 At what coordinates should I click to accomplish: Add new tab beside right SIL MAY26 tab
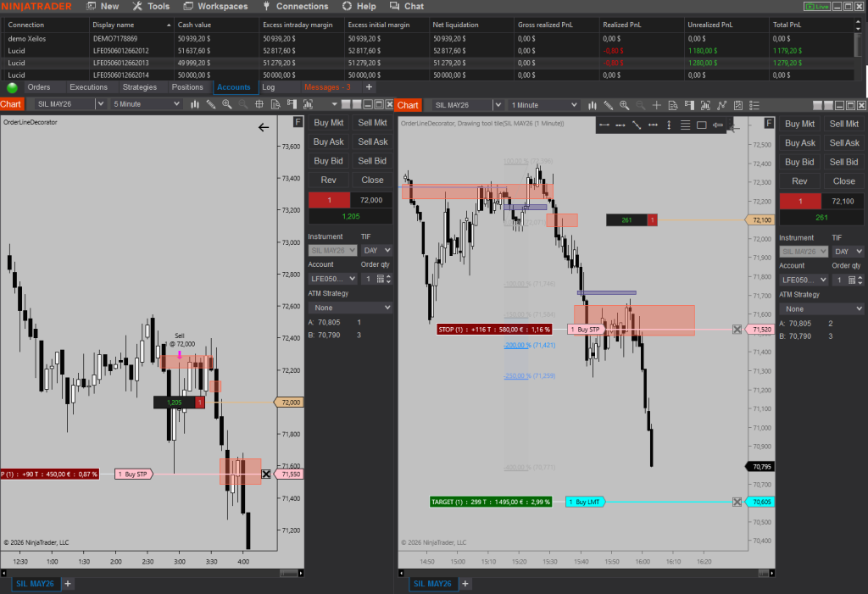click(x=465, y=584)
